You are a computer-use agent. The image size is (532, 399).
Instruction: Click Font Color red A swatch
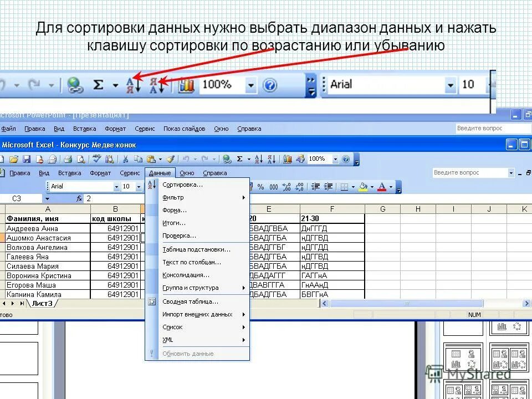pos(382,187)
